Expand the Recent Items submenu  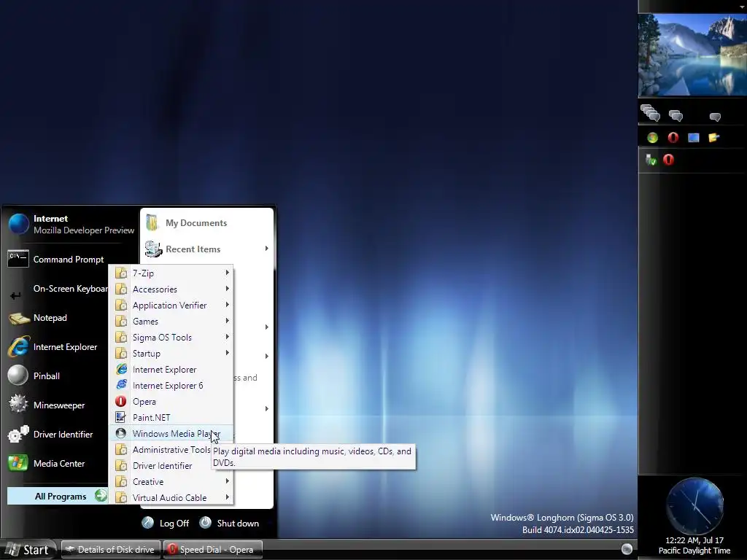point(206,249)
